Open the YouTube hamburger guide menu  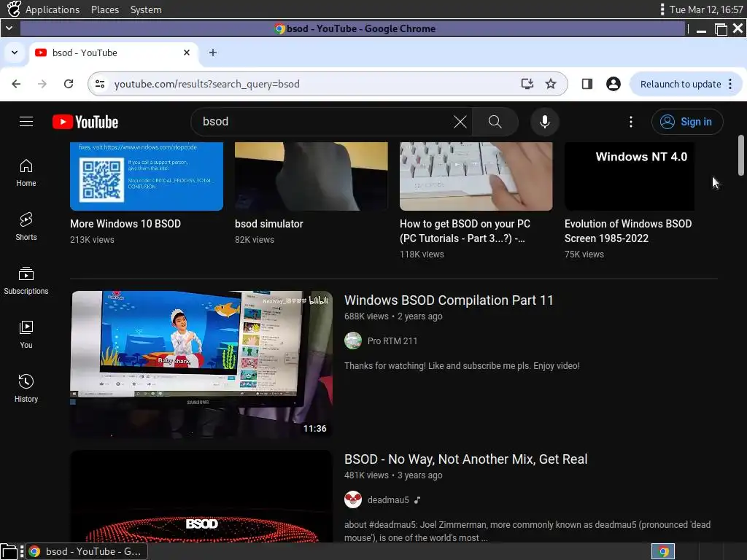26,122
